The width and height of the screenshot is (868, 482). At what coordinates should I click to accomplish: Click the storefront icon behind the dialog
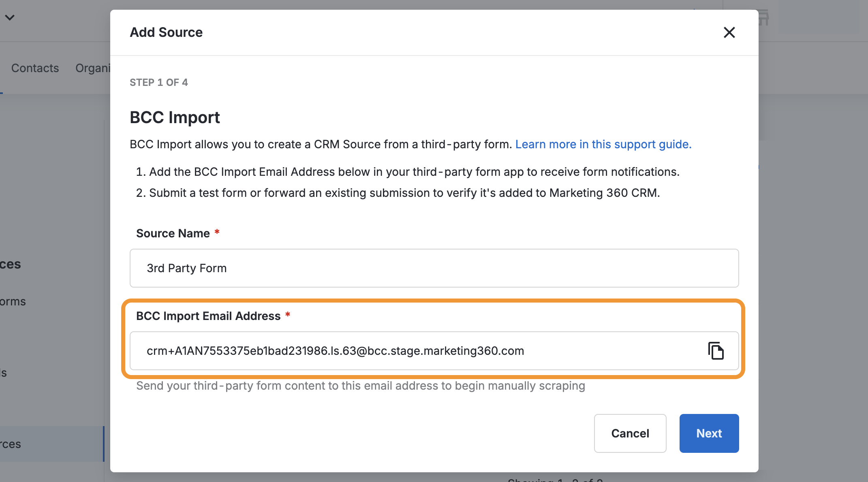click(763, 18)
